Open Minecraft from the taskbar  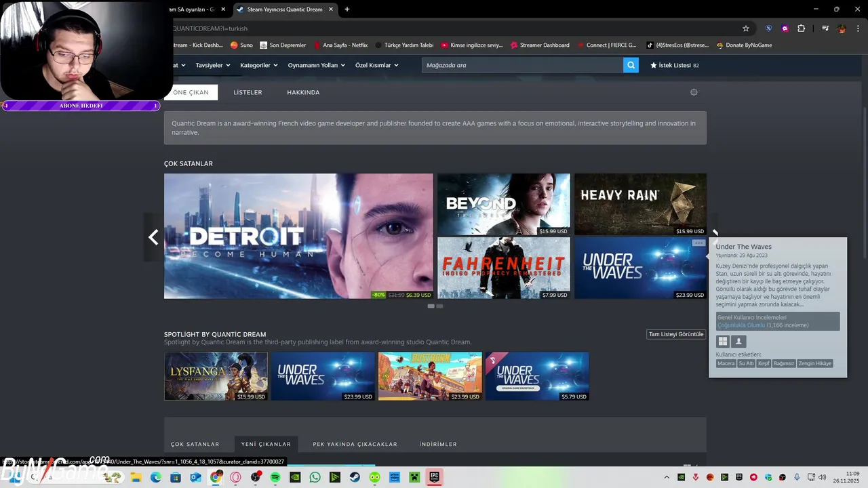414,477
